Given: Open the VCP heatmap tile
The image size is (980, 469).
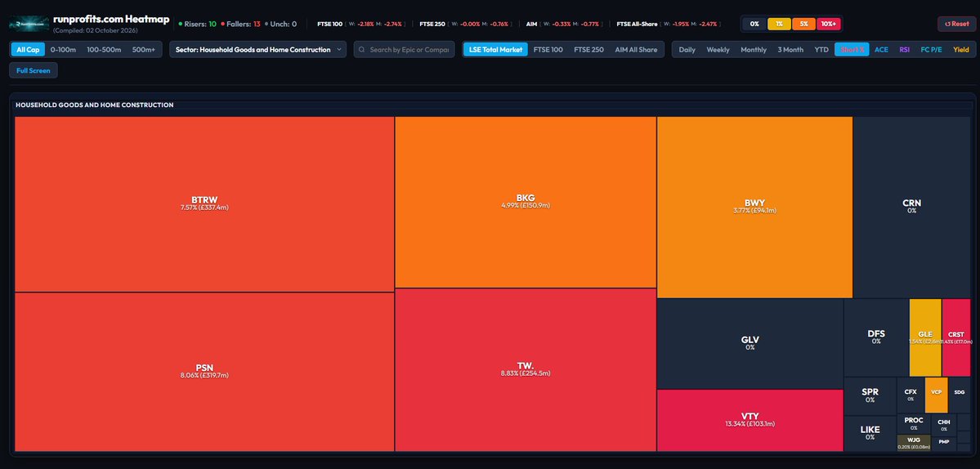Looking at the screenshot, I should (x=936, y=395).
